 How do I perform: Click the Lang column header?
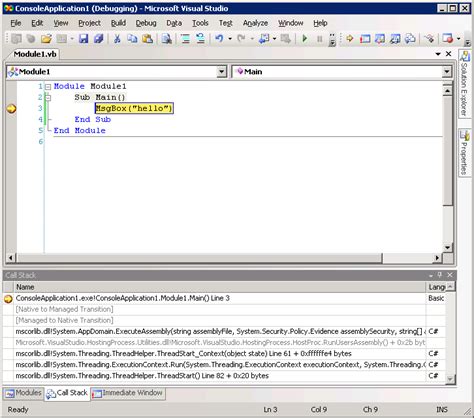click(x=436, y=287)
